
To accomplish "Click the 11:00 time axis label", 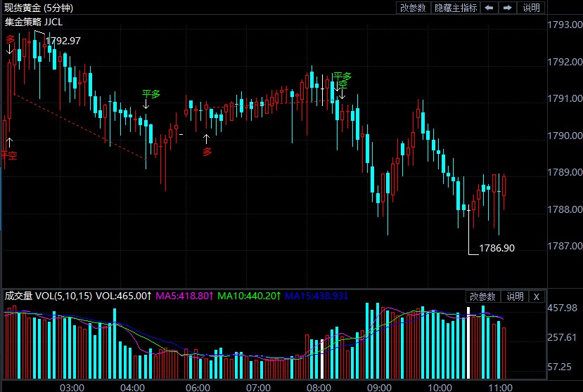I will point(500,388).
